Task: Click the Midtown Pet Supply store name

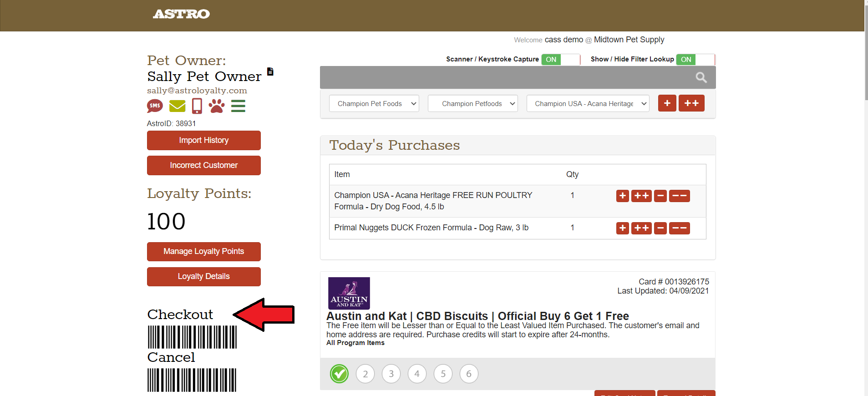Action: [x=629, y=40]
